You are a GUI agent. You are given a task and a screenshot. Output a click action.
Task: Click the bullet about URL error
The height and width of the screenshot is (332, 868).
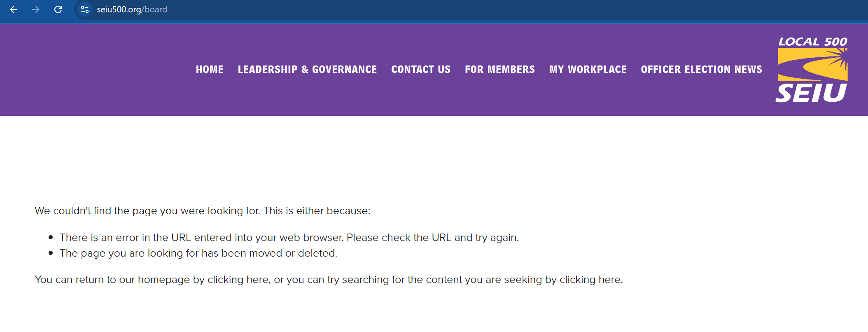[x=289, y=238]
